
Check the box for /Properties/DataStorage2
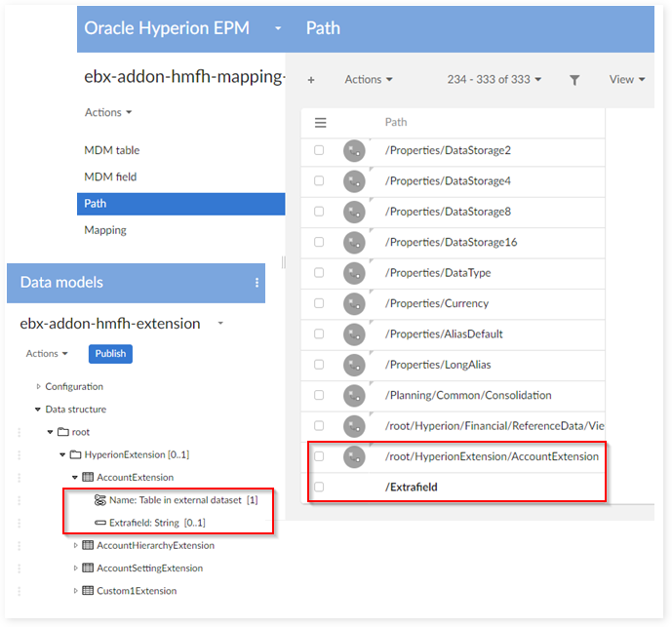click(x=319, y=150)
